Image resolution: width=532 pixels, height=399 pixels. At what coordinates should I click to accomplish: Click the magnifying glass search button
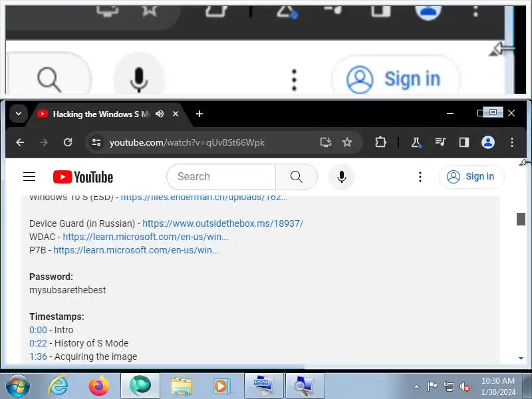pos(296,177)
